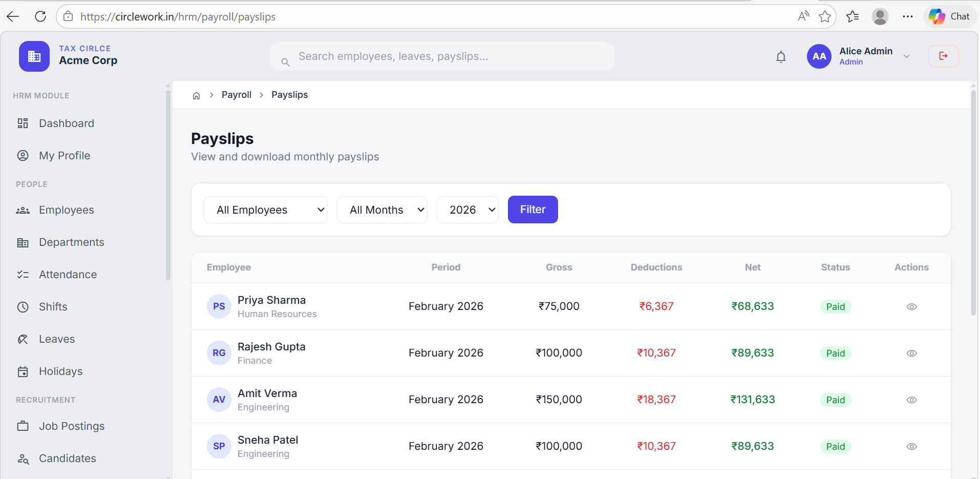Open the Leaves section icon
Screen dimensions: 980x479
tap(23, 339)
